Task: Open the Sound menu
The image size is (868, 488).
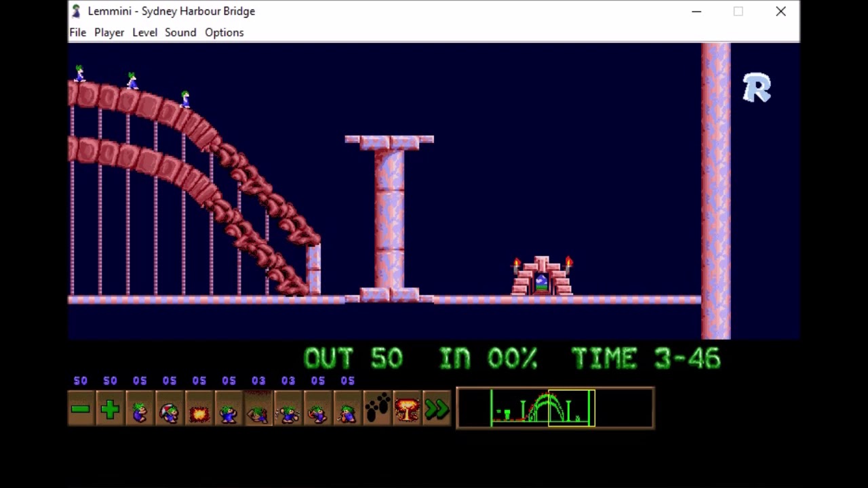Action: coord(180,33)
